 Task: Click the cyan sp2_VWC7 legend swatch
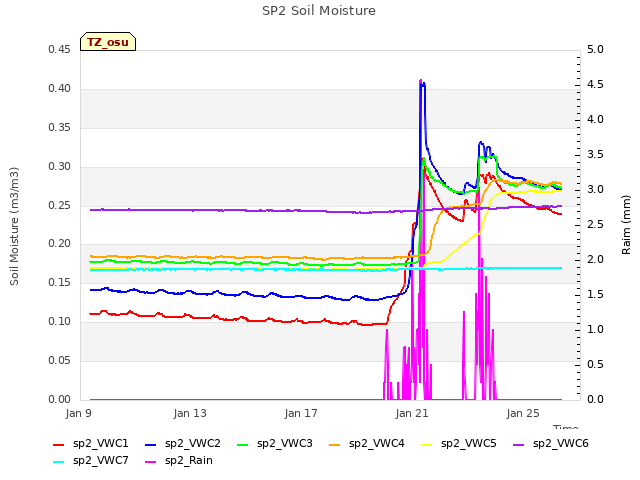pyautogui.click(x=59, y=462)
